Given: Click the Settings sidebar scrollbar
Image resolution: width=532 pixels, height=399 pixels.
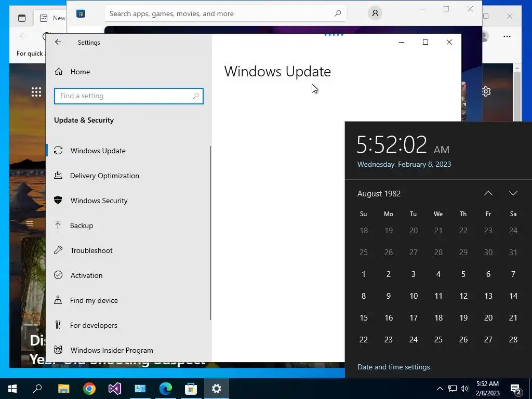Looking at the screenshot, I should point(210,233).
